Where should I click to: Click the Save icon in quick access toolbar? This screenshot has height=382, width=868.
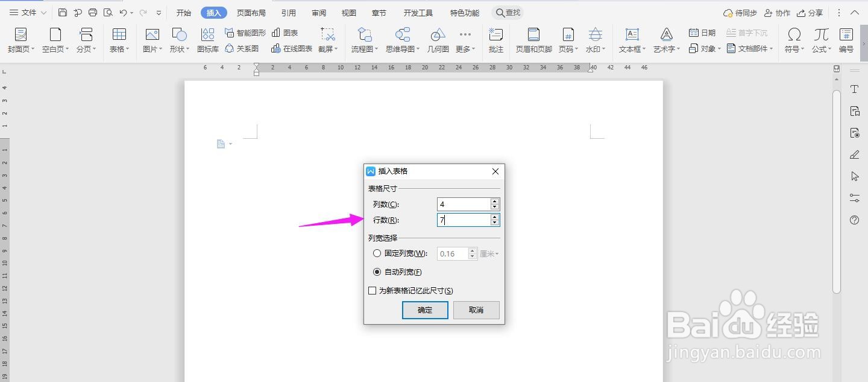click(63, 13)
